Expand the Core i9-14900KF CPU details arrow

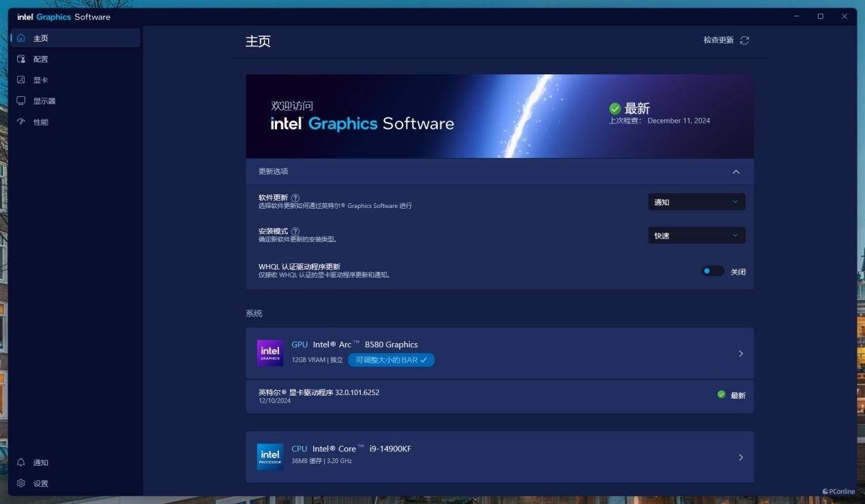(741, 458)
